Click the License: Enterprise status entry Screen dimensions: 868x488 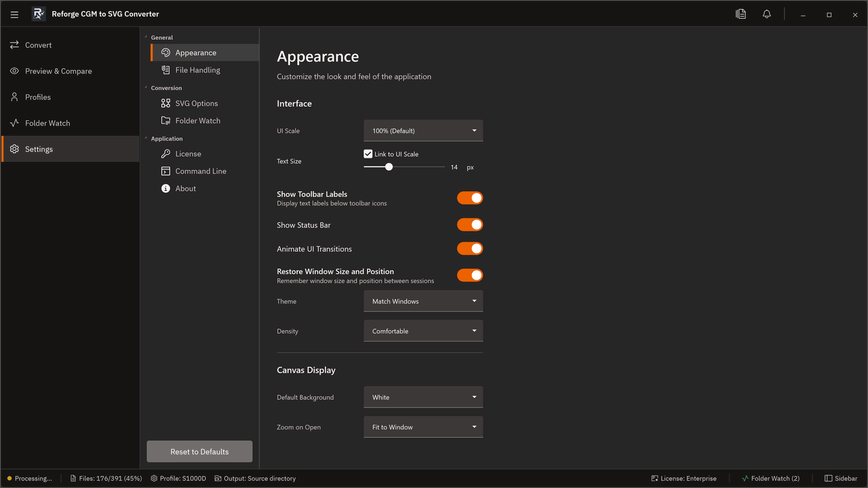684,478
